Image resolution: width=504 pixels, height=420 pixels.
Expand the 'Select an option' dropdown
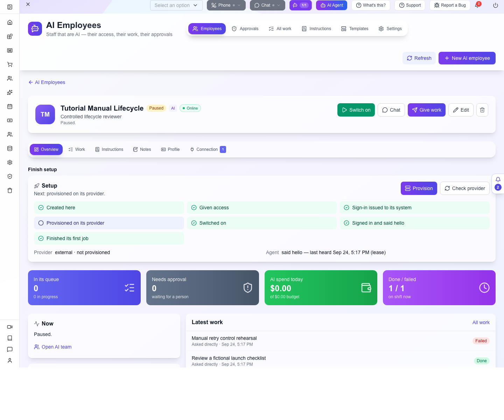[176, 5]
